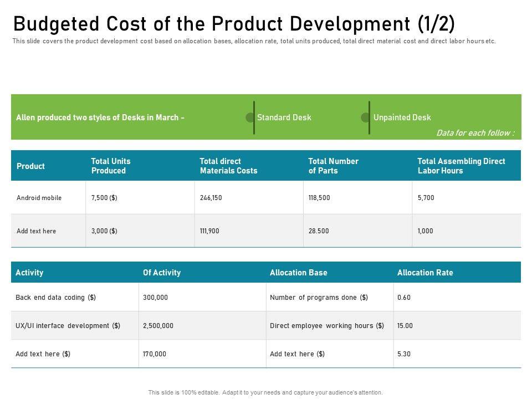Click the 'Standard Desk' label

(x=284, y=117)
